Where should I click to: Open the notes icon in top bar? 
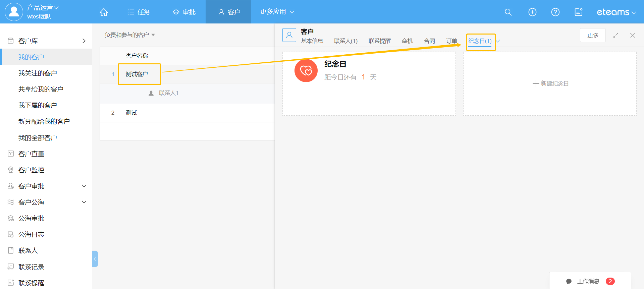pos(578,12)
